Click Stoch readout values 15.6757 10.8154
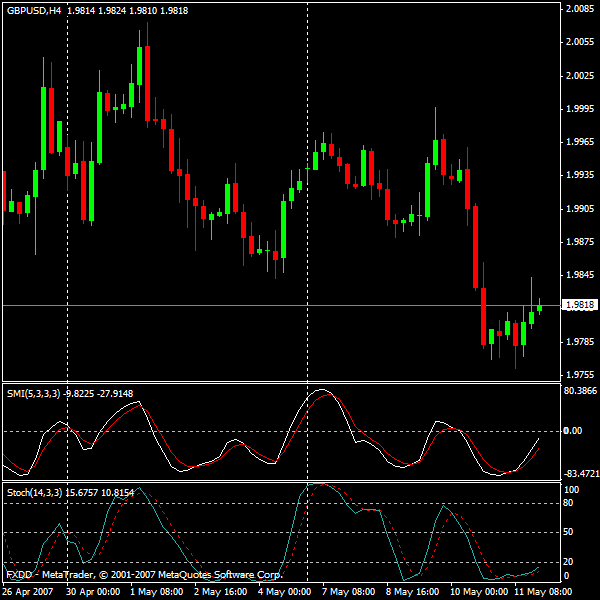This screenshot has height=600, width=600. pos(99,492)
